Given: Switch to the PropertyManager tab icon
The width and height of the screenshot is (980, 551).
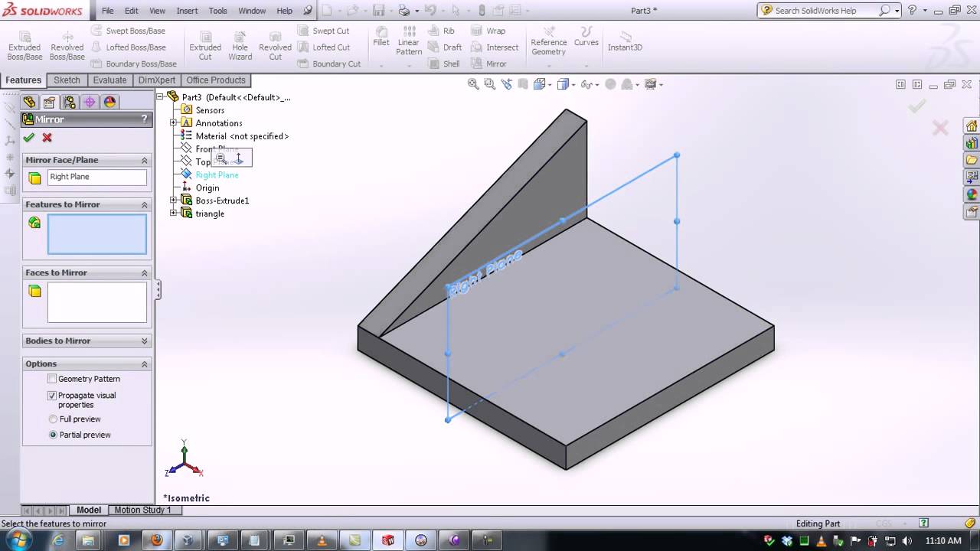Looking at the screenshot, I should pos(49,102).
